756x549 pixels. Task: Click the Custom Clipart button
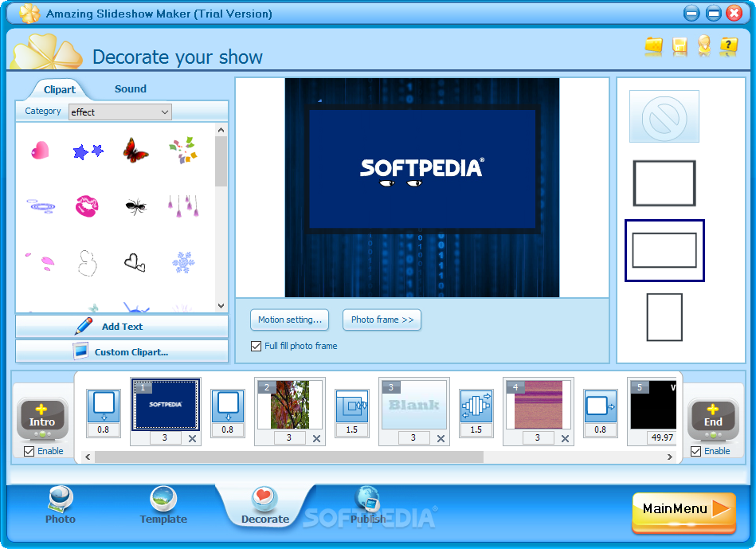click(122, 351)
